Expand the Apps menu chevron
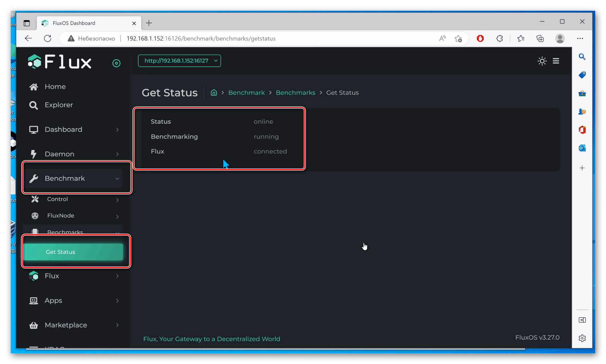Image resolution: width=606 pixels, height=364 pixels. pyautogui.click(x=117, y=301)
